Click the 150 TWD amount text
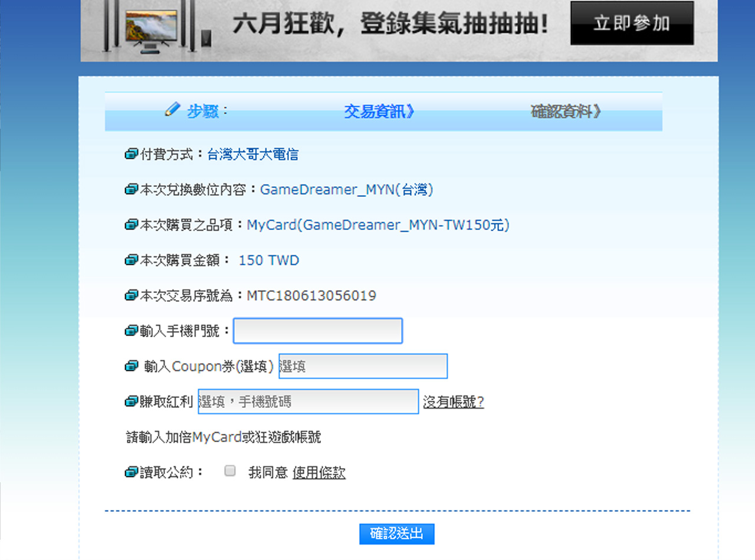 [x=269, y=261]
